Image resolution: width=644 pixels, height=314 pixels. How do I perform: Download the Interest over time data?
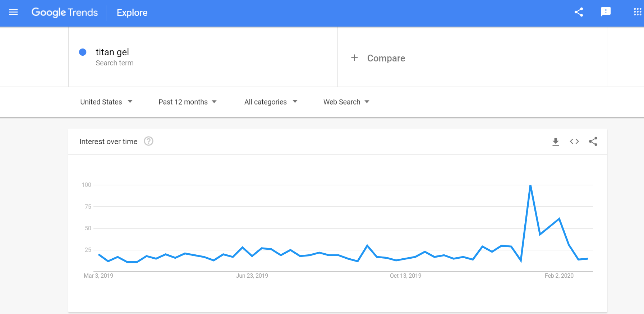tap(556, 142)
